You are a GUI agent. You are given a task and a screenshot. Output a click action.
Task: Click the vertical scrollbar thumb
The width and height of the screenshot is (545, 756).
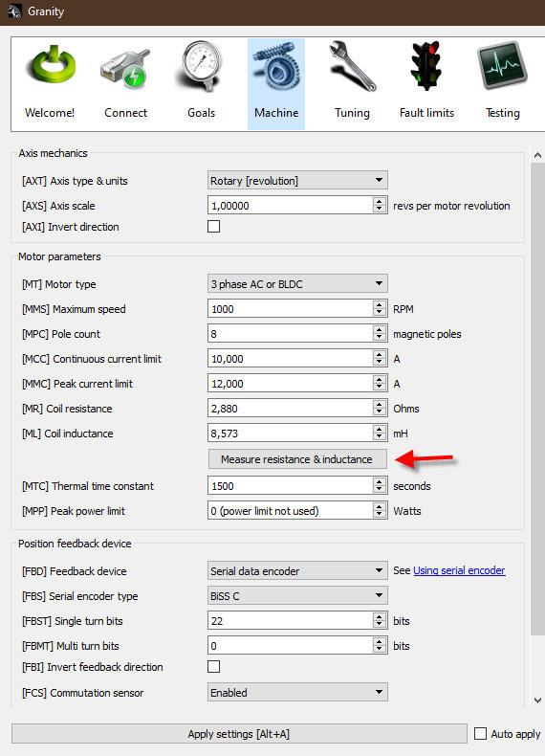(537, 399)
